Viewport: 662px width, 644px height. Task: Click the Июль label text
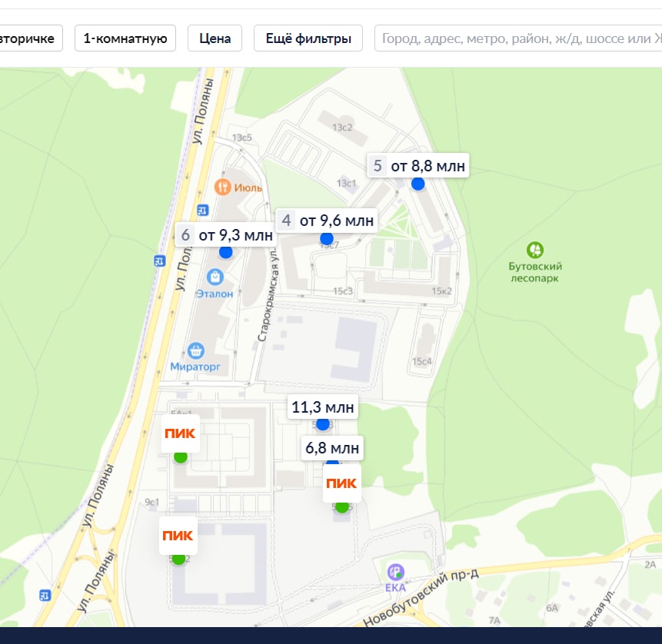click(x=248, y=188)
